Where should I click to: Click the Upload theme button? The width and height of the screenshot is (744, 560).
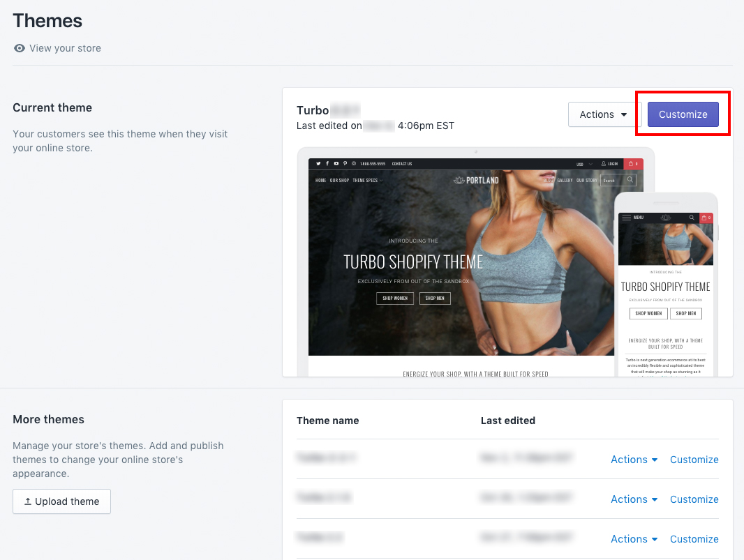61,501
